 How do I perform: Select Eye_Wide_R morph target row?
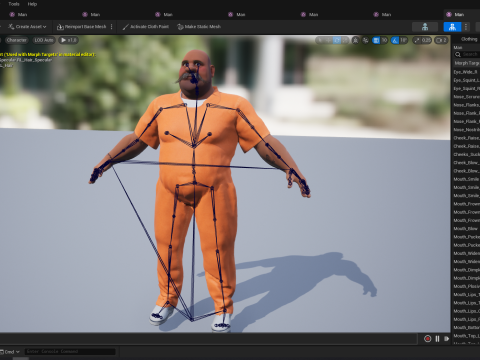click(466, 72)
